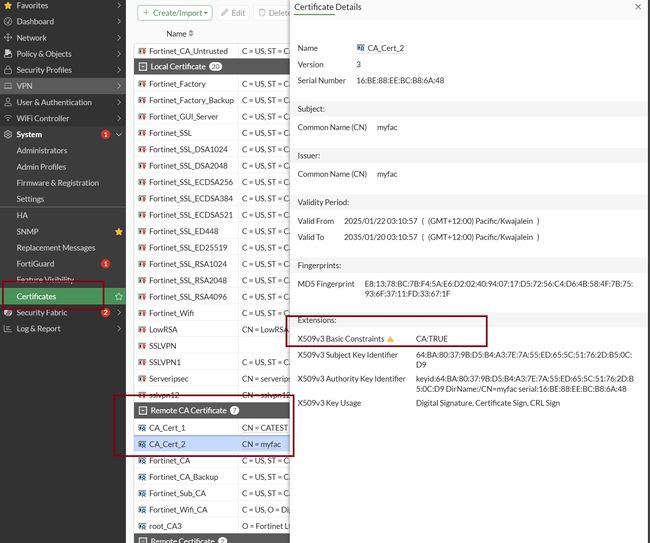The width and height of the screenshot is (650, 543).
Task: Add Certificates to favorites star
Action: click(x=119, y=296)
